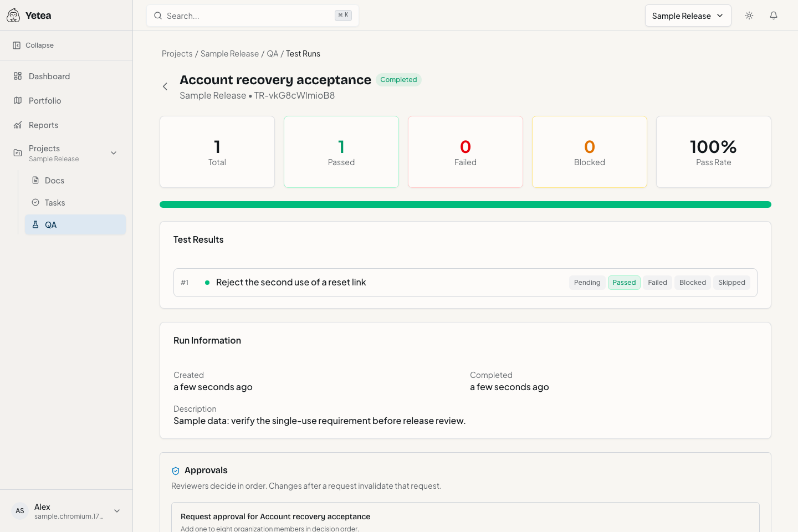The image size is (798, 532).
Task: Click the Yetea brand name
Action: [38, 16]
